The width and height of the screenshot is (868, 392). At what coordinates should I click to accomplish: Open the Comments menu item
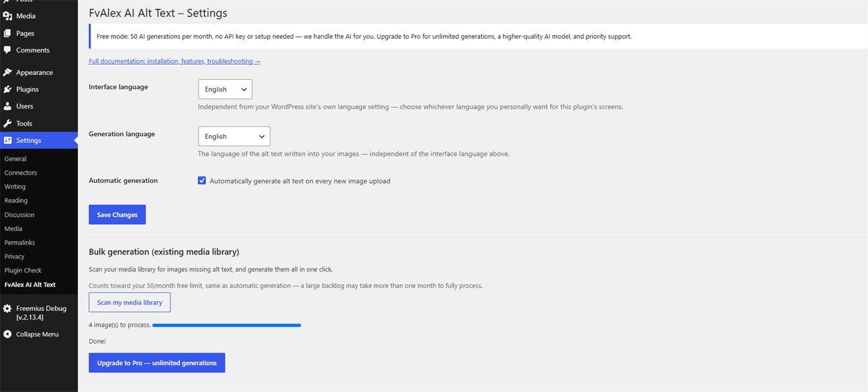click(x=39, y=50)
